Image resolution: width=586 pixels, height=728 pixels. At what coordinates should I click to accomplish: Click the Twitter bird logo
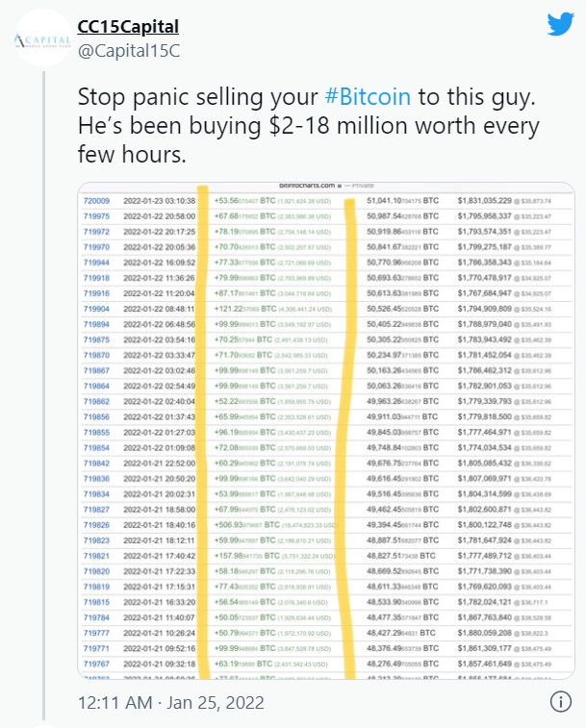(560, 24)
